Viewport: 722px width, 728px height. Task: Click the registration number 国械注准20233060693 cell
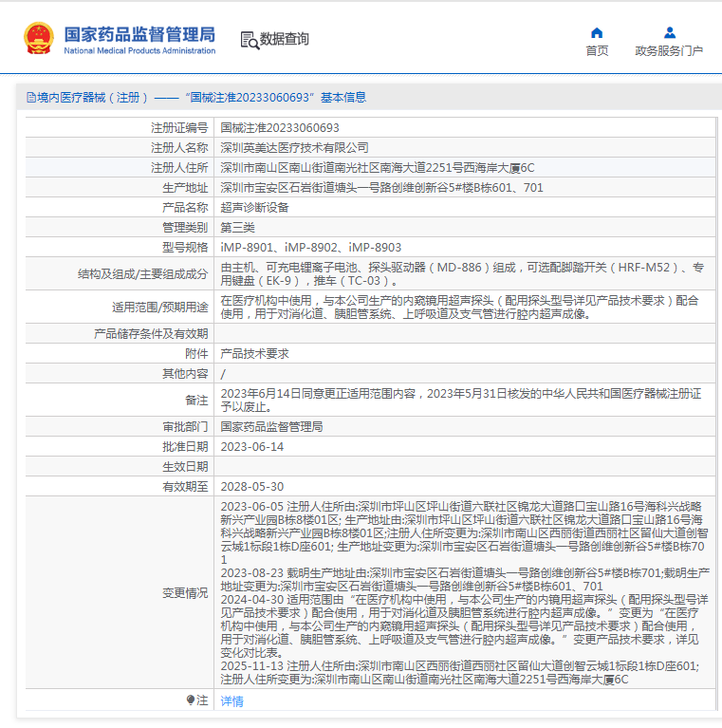(280, 127)
